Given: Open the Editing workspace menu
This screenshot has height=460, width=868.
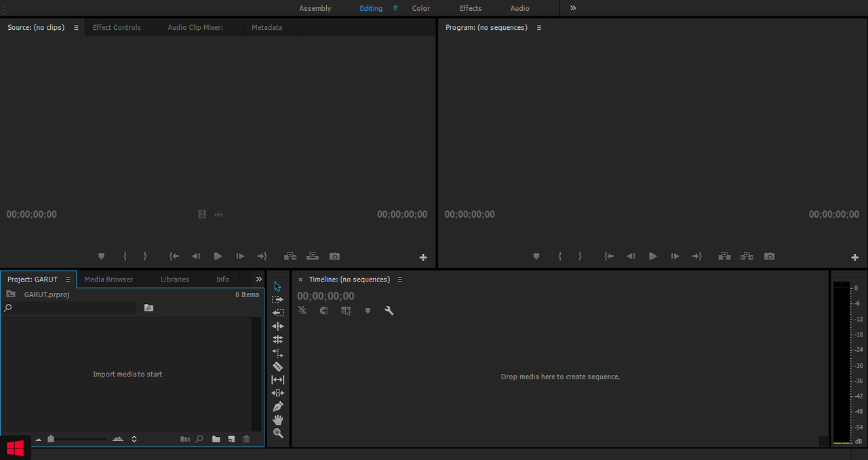Looking at the screenshot, I should [x=395, y=8].
